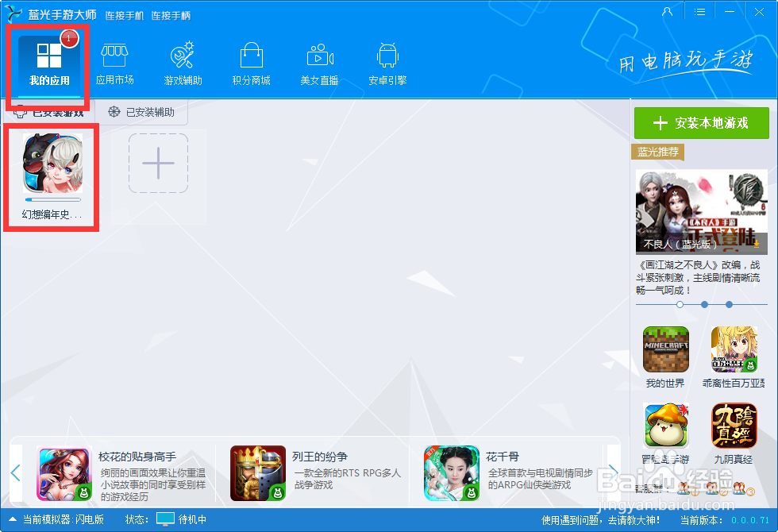
Task: Click the green 安装本地游戏 button
Action: point(702,123)
